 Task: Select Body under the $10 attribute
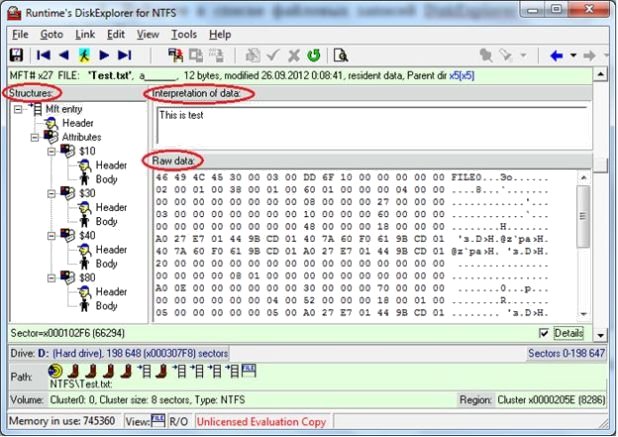[x=106, y=179]
